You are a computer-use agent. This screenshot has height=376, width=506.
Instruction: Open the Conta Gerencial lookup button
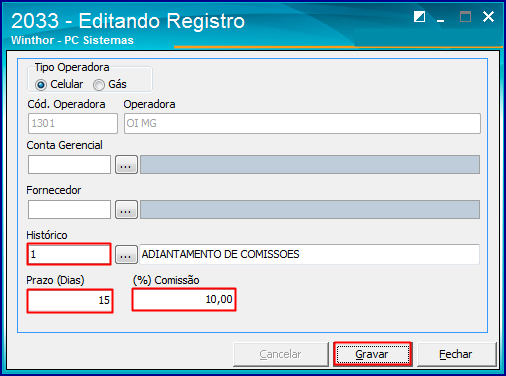pyautogui.click(x=126, y=164)
